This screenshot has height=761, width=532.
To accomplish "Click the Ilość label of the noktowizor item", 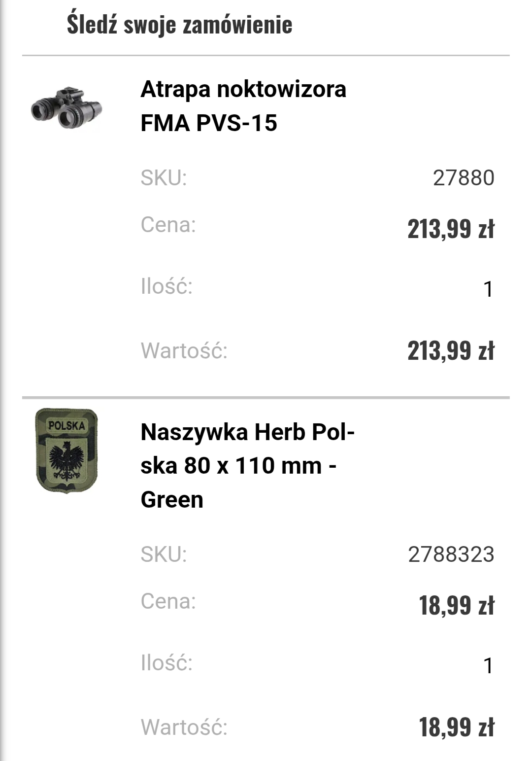I will pos(166,286).
